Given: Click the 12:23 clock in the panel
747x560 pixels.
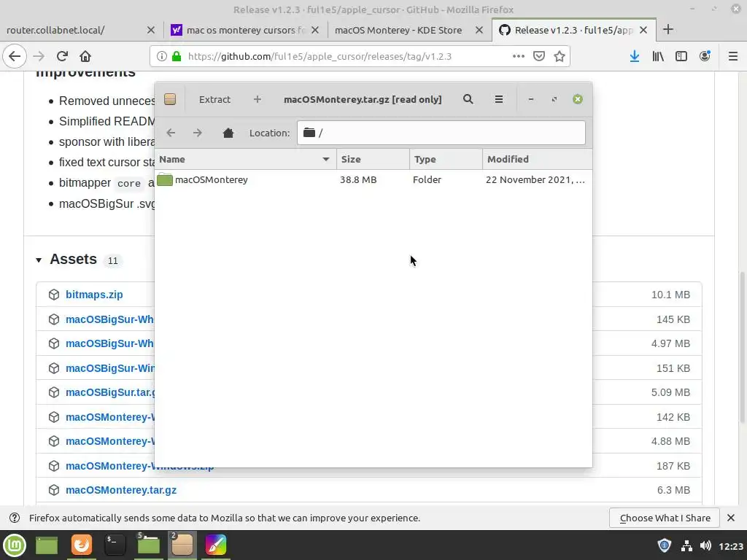Looking at the screenshot, I should [x=731, y=546].
